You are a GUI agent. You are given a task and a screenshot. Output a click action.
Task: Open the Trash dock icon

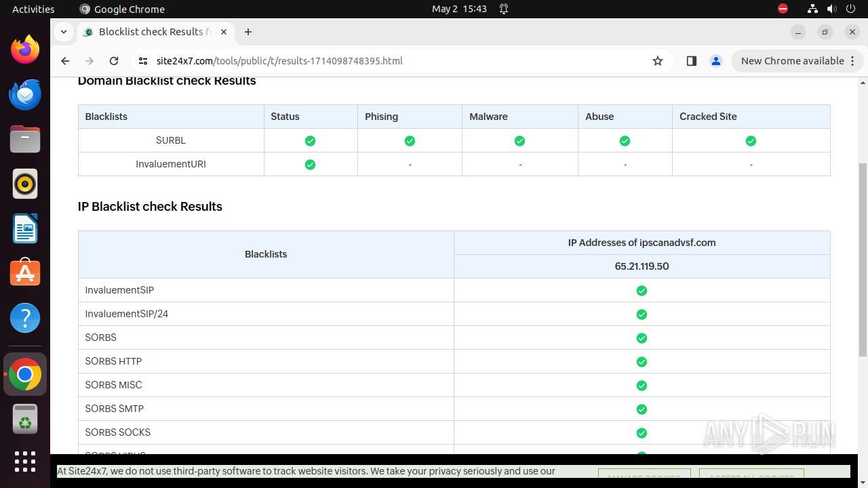click(25, 419)
